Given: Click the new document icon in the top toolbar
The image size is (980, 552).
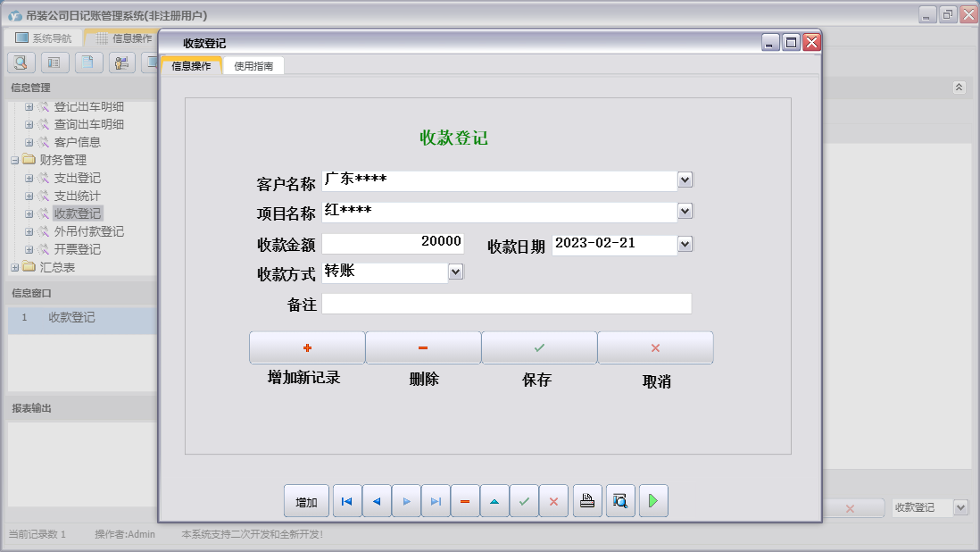Looking at the screenshot, I should pos(87,62).
